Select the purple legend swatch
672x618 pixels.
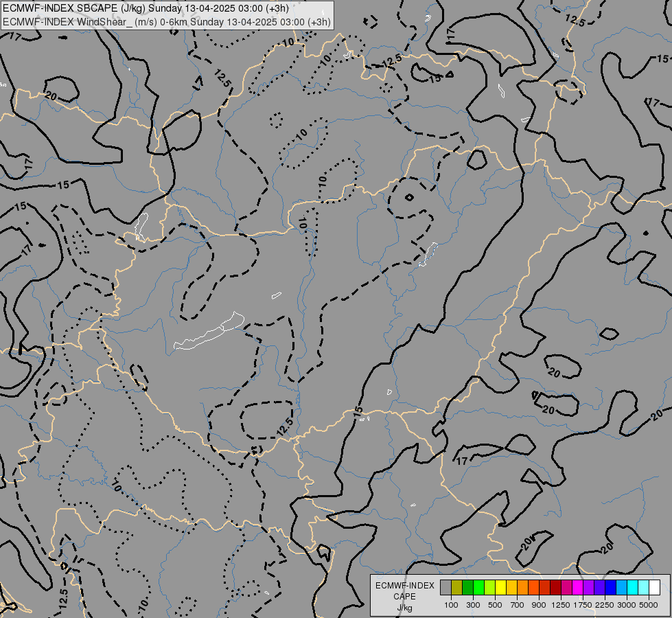[589, 587]
